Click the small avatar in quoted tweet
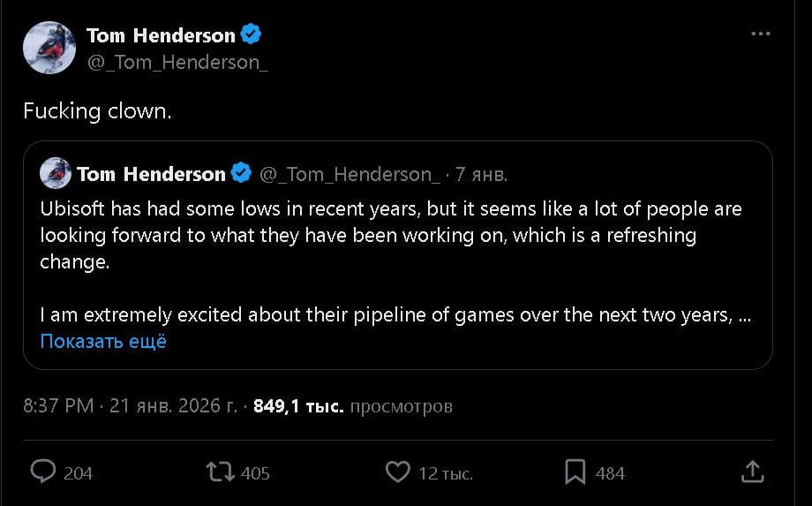 [56, 173]
